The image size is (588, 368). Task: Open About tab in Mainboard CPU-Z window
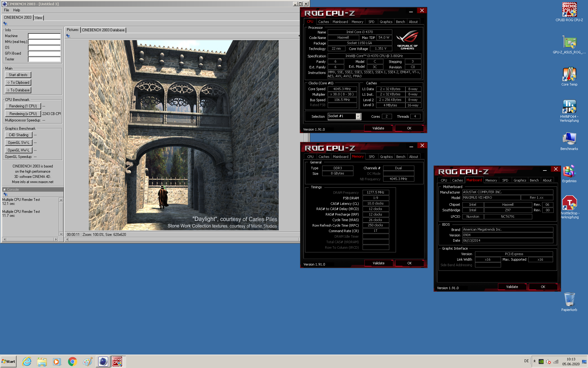click(x=547, y=180)
